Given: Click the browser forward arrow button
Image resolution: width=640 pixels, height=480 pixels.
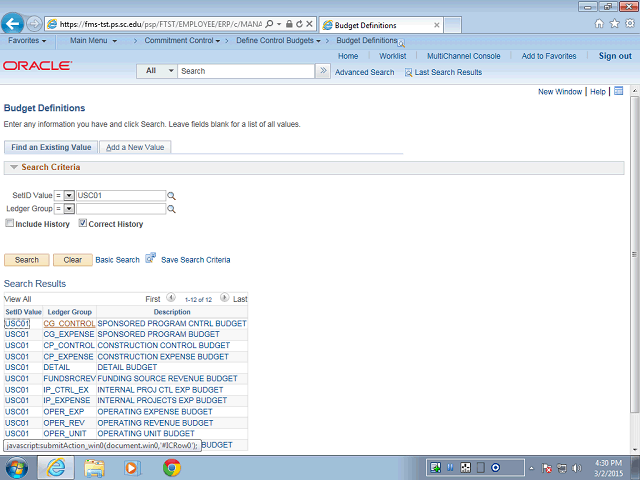Looking at the screenshot, I should 34,24.
